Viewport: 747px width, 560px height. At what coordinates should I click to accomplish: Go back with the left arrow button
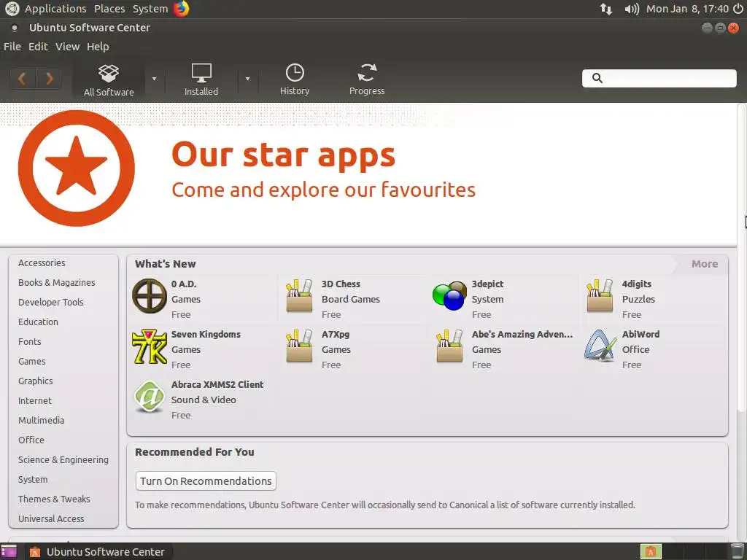pos(23,79)
